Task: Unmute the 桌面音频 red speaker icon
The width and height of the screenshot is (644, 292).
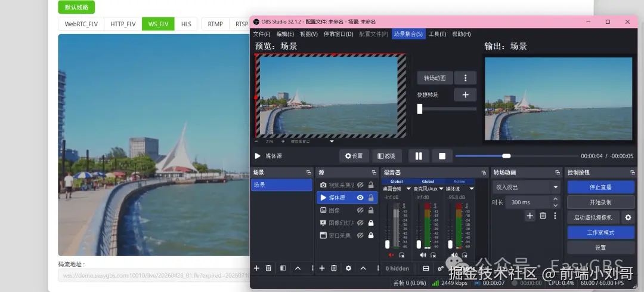Action: [x=391, y=255]
